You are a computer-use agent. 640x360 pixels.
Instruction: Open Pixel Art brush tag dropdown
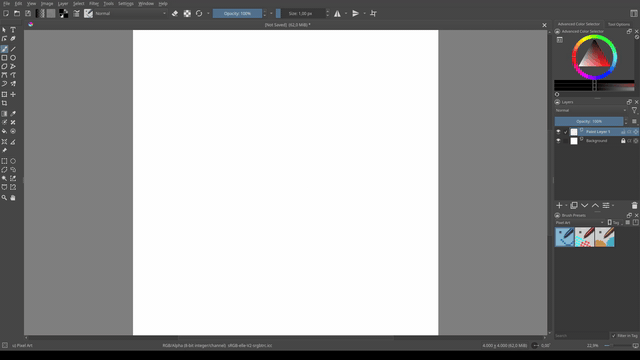point(579,222)
